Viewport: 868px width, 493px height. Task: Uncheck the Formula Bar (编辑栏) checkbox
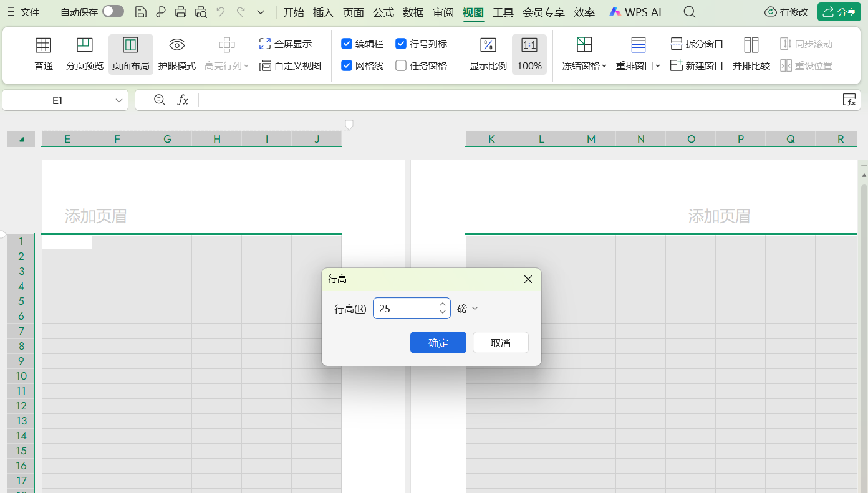pos(347,44)
